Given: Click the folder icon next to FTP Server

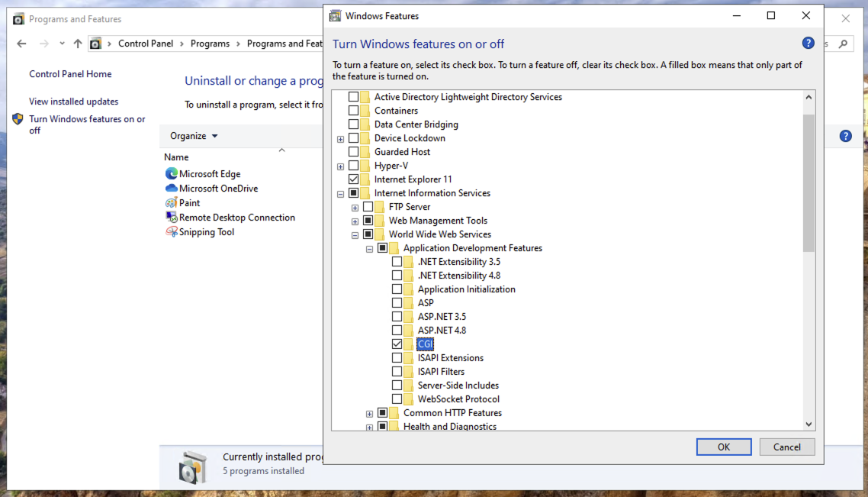Looking at the screenshot, I should 379,207.
